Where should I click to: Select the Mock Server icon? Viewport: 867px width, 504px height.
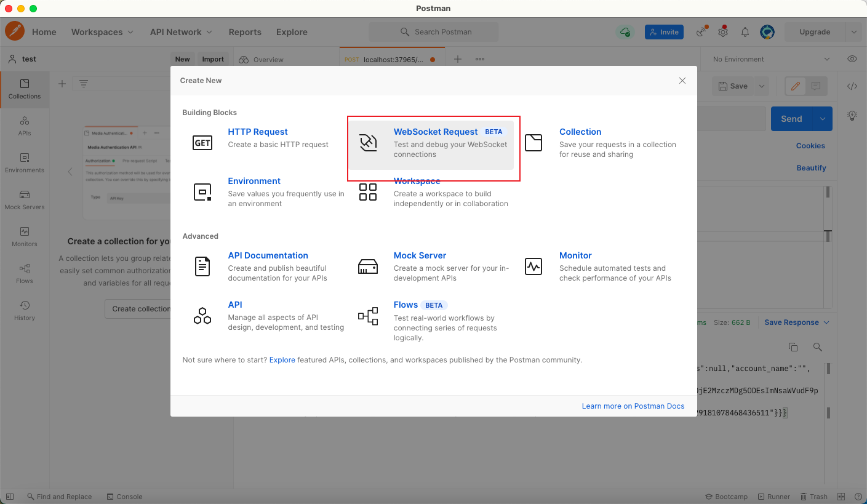tap(368, 266)
